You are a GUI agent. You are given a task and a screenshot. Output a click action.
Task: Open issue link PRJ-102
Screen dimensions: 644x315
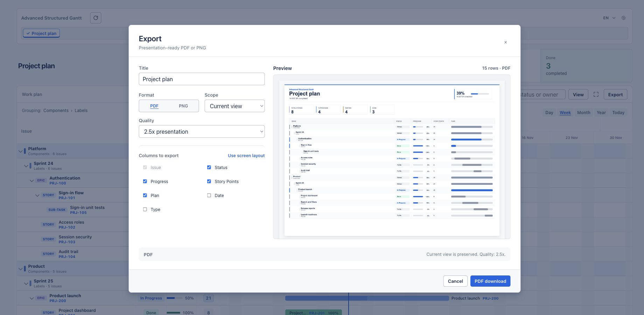[x=67, y=227]
